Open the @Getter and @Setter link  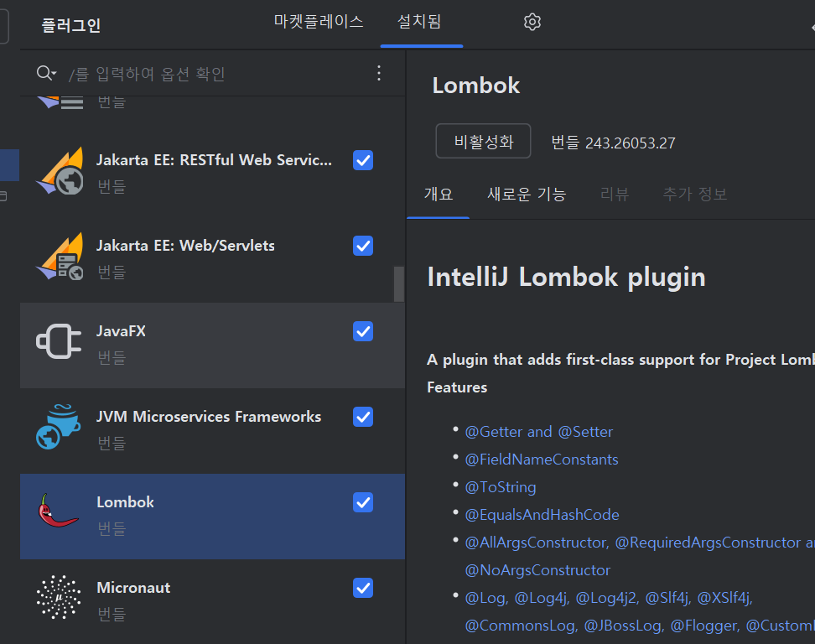pyautogui.click(x=539, y=432)
